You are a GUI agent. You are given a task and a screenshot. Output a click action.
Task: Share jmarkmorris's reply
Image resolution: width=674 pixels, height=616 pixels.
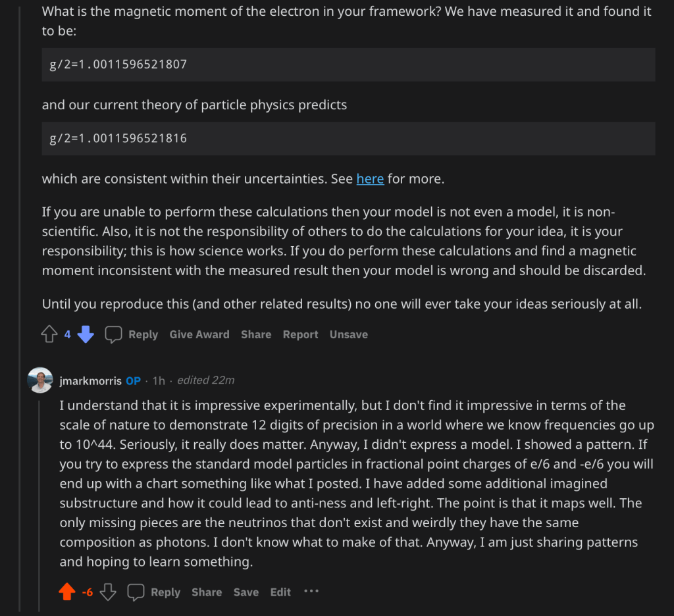[x=207, y=592]
